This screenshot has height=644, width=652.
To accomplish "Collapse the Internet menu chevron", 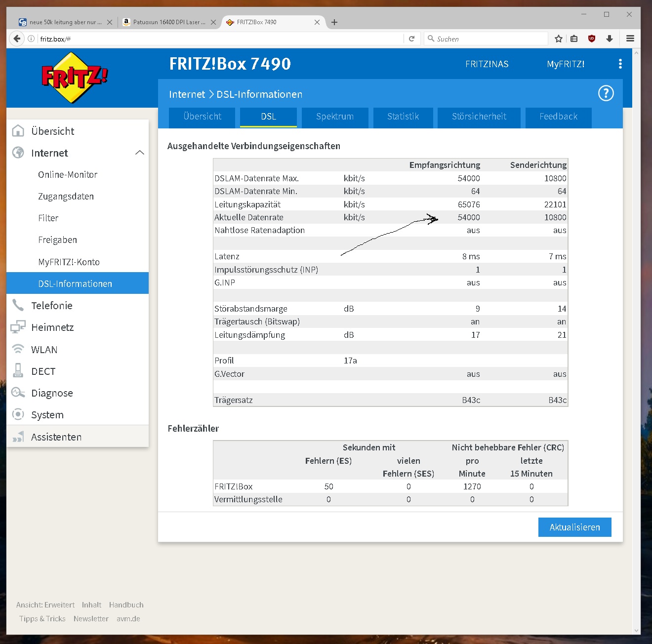I will [x=140, y=153].
